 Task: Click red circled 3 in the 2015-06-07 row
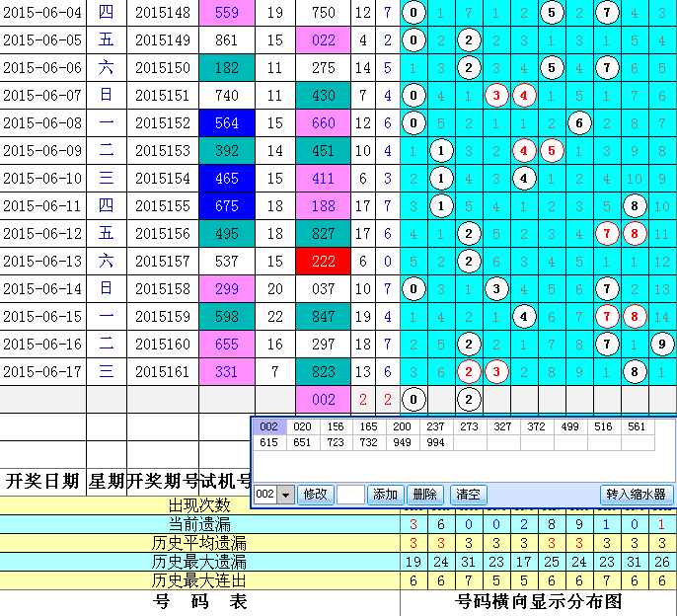[x=496, y=96]
